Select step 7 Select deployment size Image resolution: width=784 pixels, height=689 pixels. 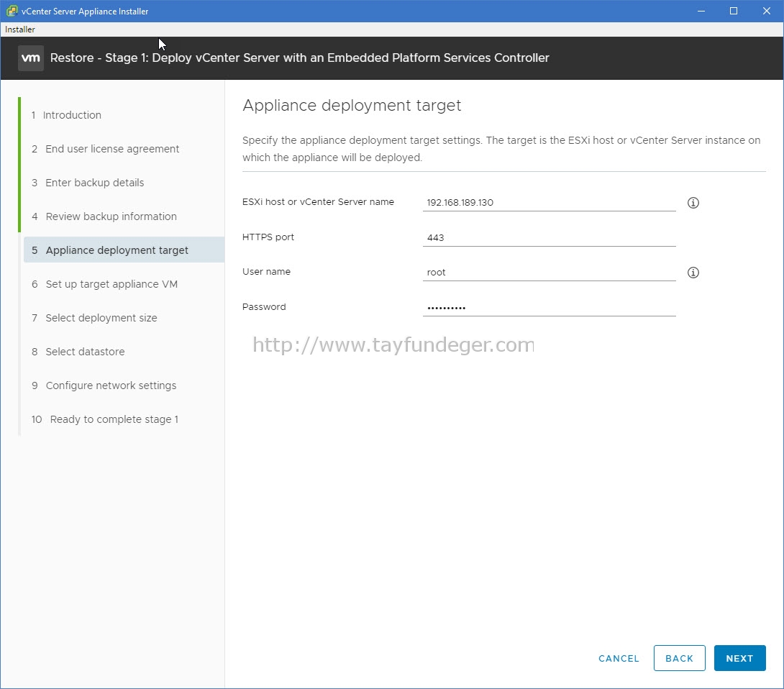coord(94,318)
